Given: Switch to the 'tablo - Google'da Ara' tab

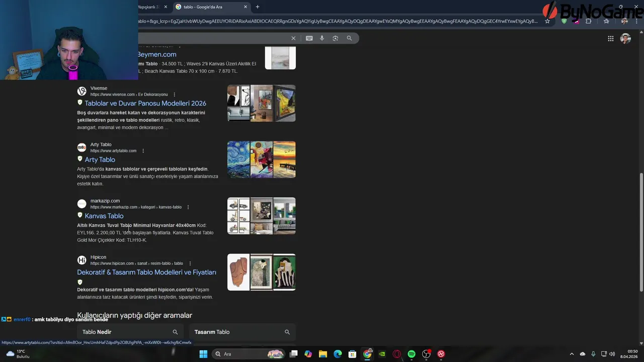Looking at the screenshot, I should tap(211, 7).
